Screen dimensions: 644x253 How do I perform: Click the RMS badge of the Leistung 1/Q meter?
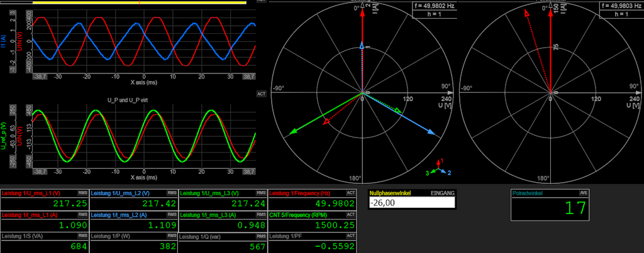click(261, 236)
